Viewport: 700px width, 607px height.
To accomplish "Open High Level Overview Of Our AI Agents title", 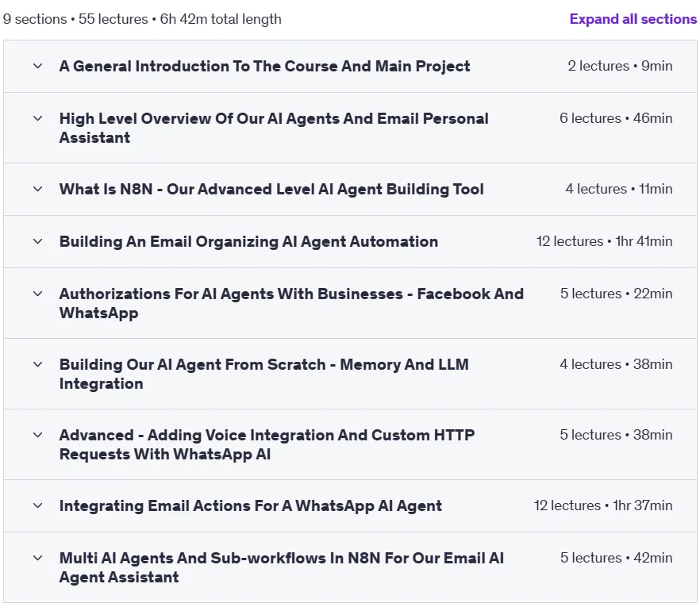I will pos(274,128).
